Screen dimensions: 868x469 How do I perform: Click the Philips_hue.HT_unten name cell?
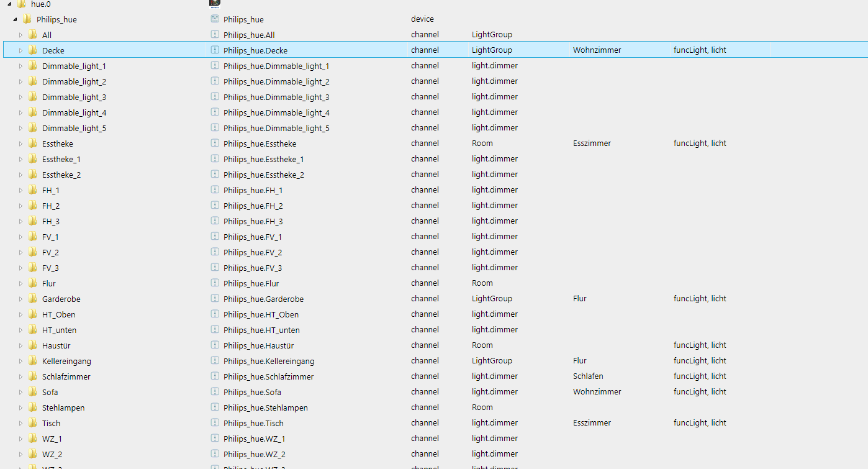coord(261,330)
